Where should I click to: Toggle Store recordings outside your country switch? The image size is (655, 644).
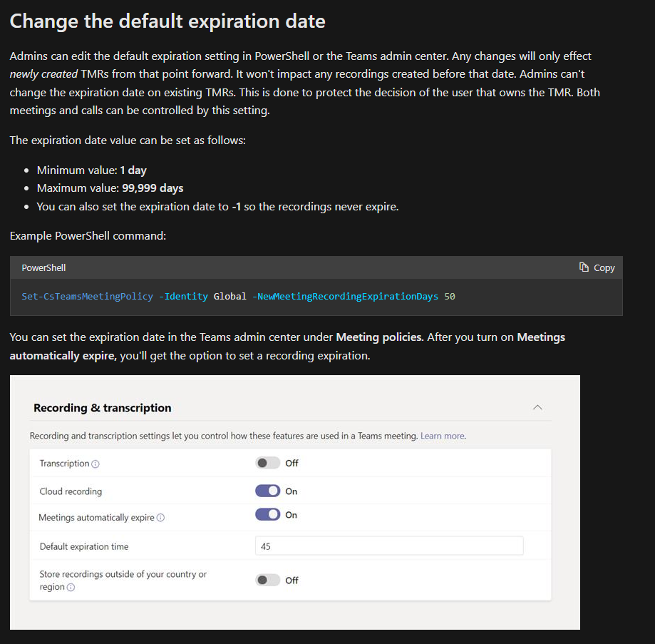[x=267, y=580]
